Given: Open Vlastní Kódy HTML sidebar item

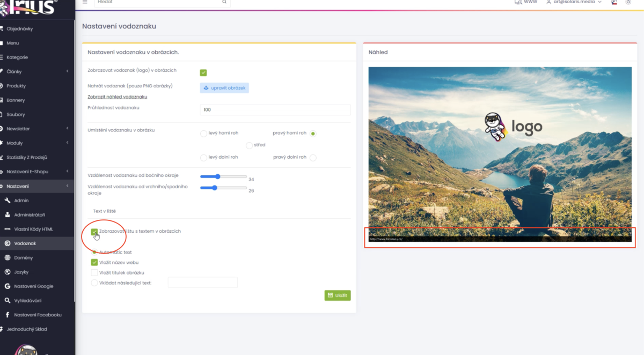Looking at the screenshot, I should pos(38,229).
